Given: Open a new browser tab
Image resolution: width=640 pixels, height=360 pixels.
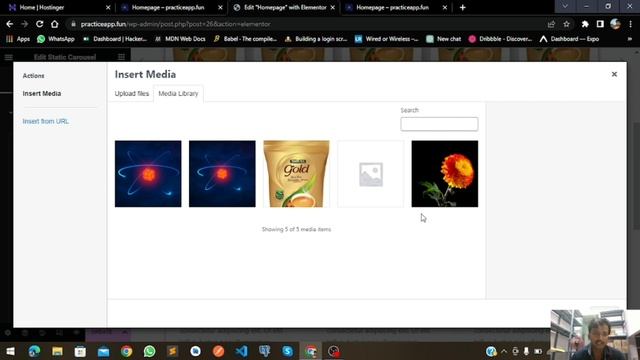Looking at the screenshot, I should [x=462, y=7].
